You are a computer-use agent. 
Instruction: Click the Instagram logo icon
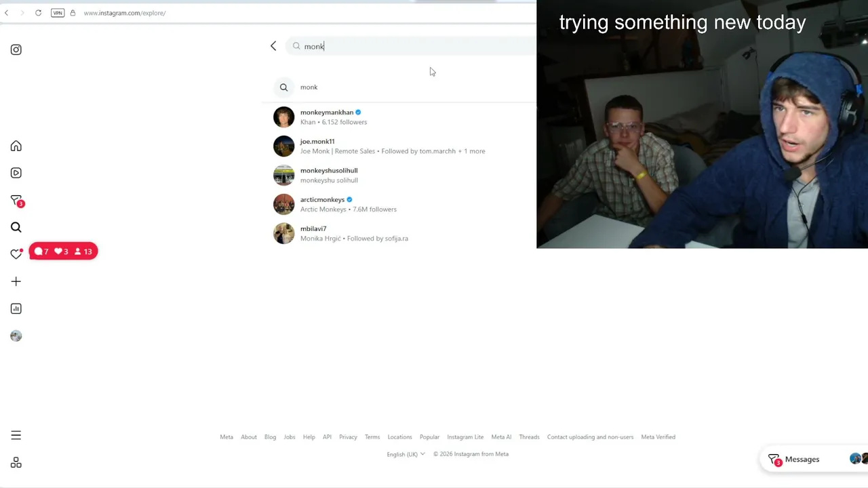point(16,49)
